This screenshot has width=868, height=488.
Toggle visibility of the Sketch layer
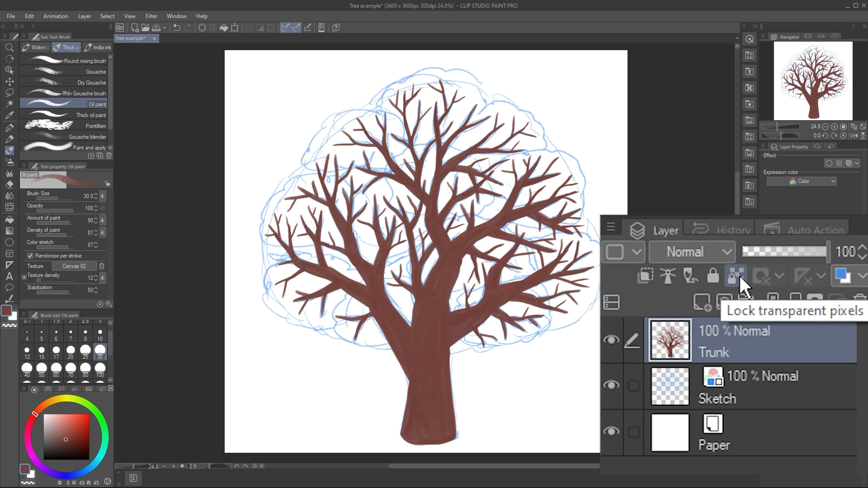[611, 385]
